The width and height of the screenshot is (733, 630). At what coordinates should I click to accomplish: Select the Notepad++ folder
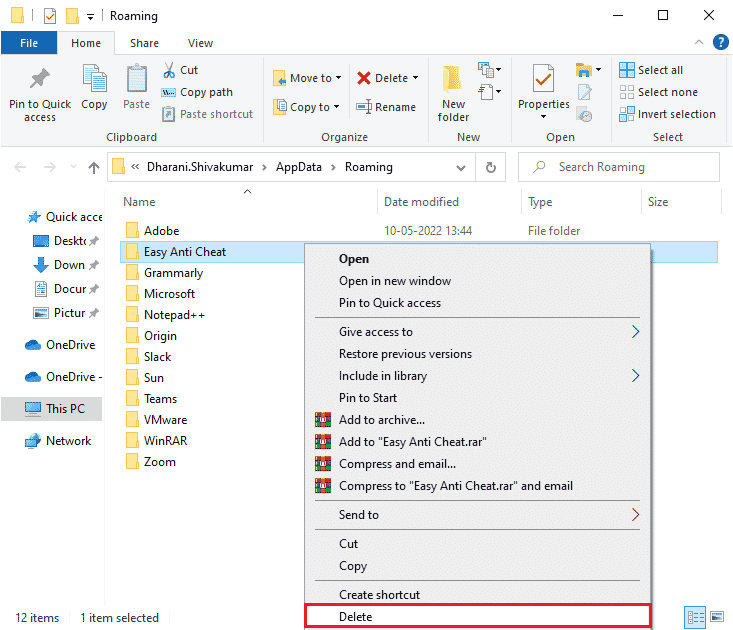click(165, 315)
